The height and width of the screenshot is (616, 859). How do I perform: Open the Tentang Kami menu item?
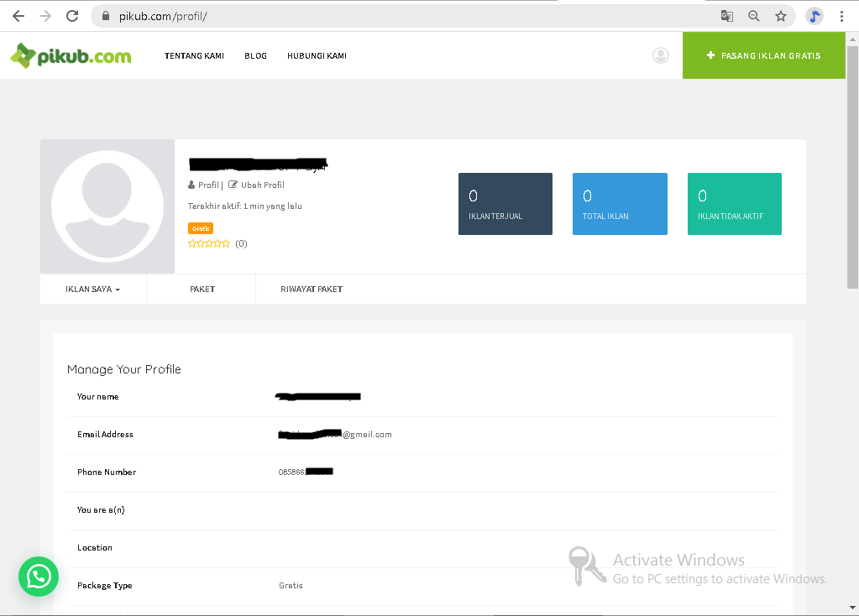click(x=194, y=56)
